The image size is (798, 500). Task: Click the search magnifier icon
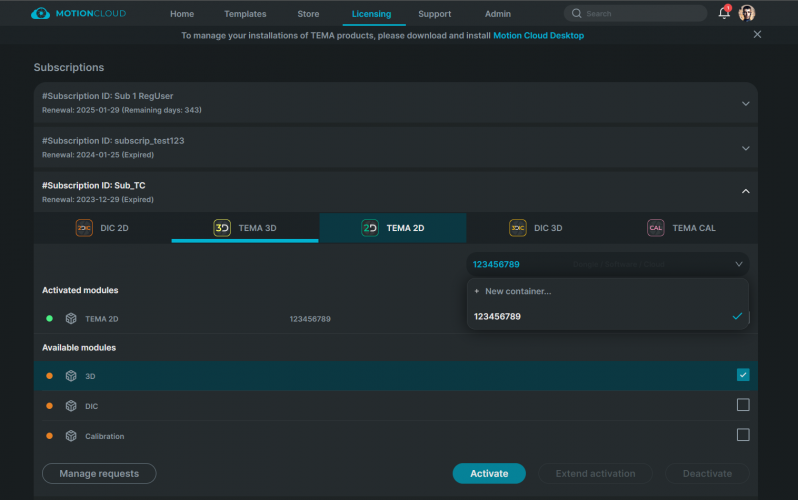(576, 13)
